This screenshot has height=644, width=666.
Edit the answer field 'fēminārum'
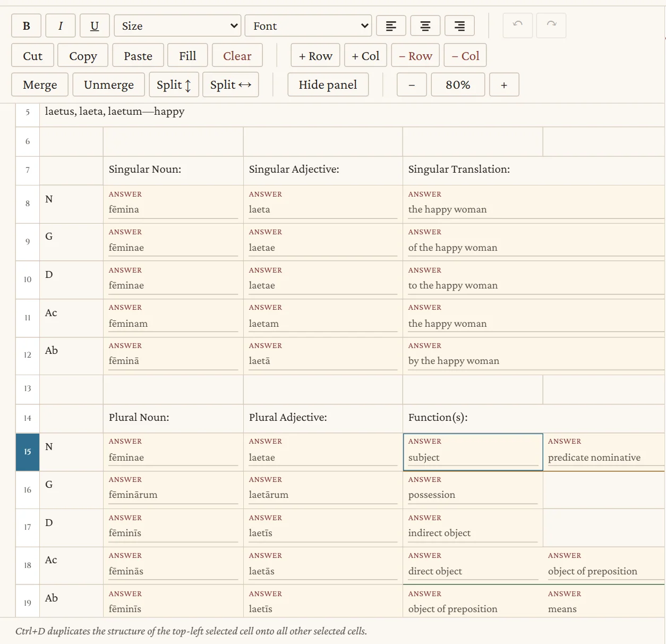click(173, 495)
